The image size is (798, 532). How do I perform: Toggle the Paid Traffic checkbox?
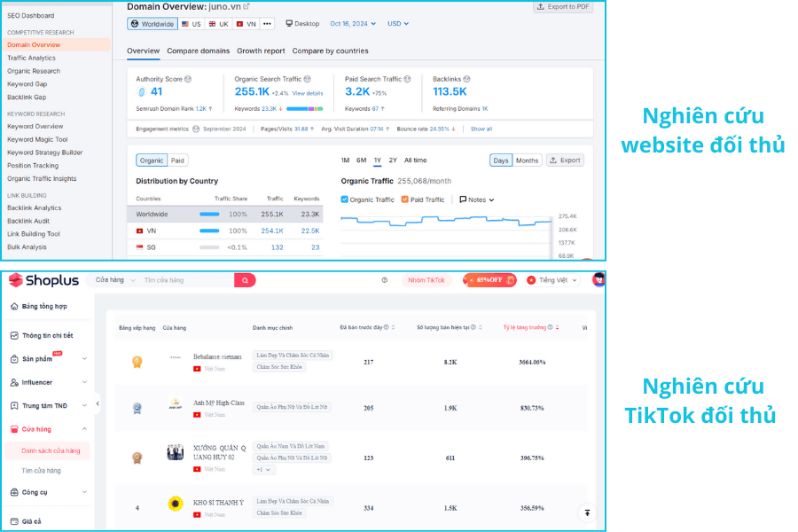[405, 199]
